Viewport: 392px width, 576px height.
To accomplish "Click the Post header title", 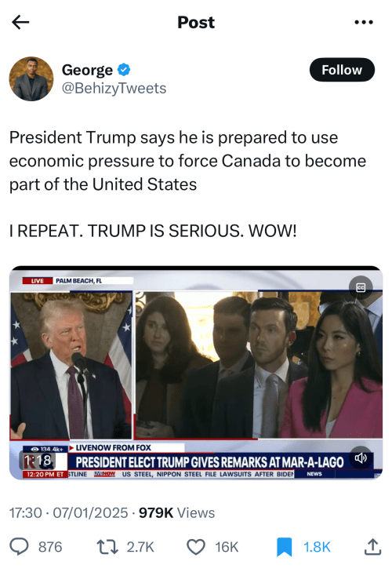I will pyautogui.click(x=196, y=23).
